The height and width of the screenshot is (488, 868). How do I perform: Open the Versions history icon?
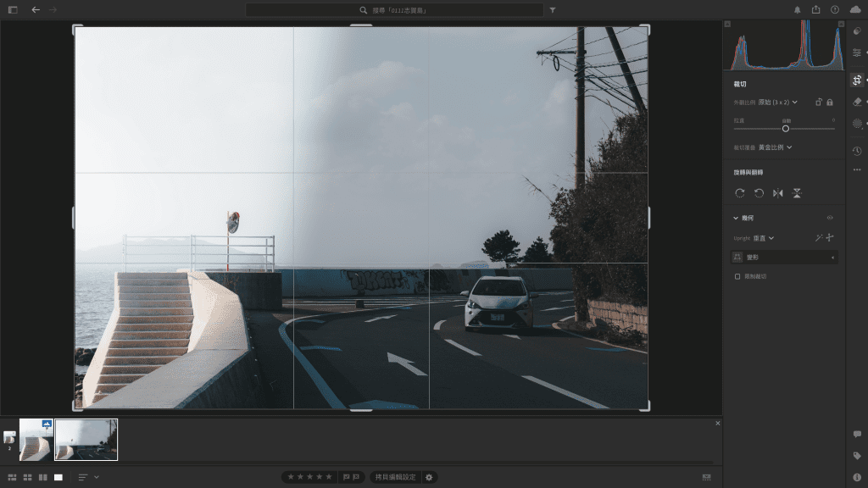coord(857,151)
